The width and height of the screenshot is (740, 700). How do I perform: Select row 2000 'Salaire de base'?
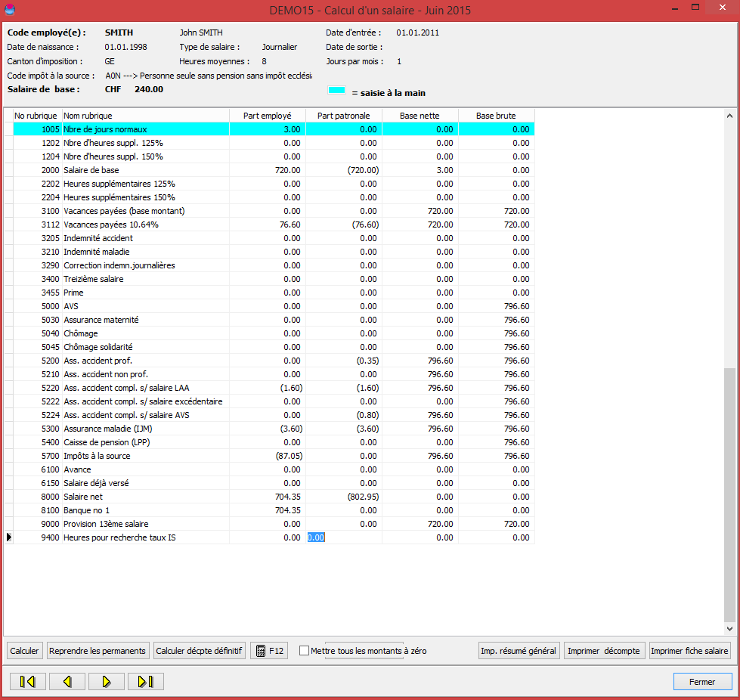274,170
